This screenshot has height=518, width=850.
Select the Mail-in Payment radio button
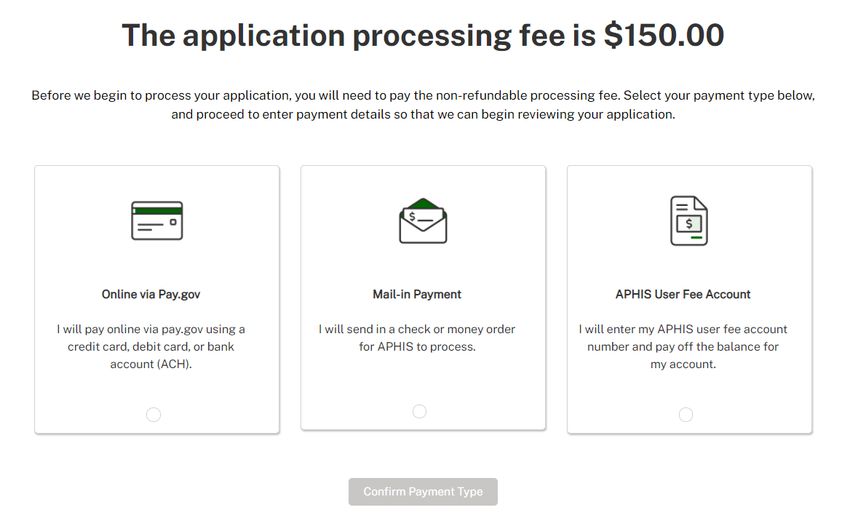coord(419,411)
